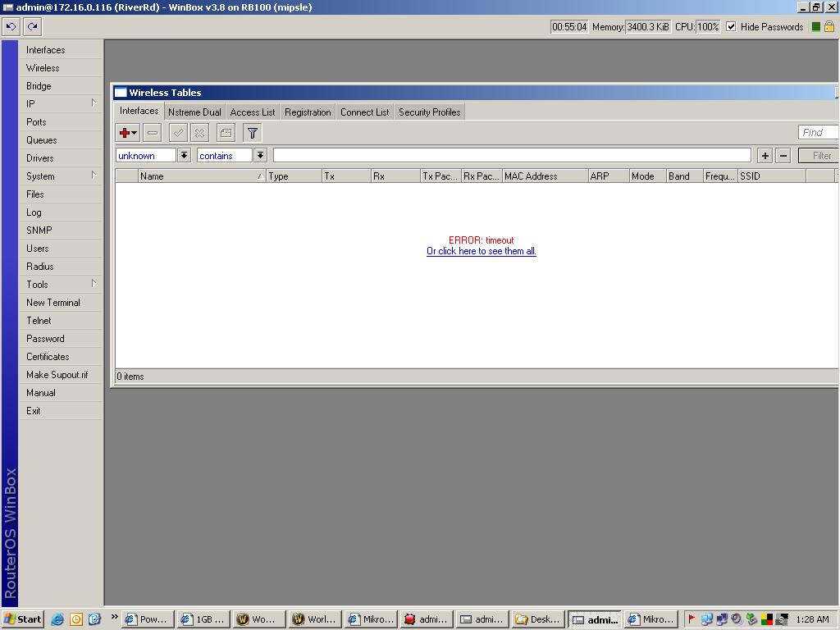Sort by the SSID column header
Screen dimensions: 840x630
pos(771,176)
